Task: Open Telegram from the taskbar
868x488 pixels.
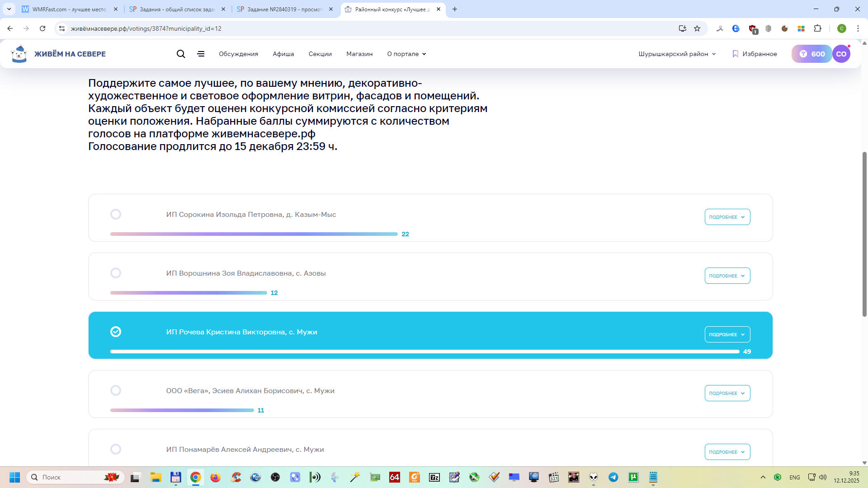Action: pyautogui.click(x=613, y=477)
